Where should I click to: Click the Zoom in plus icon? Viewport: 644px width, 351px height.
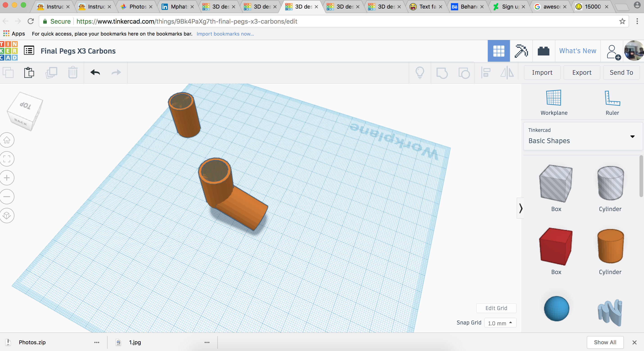[x=7, y=178]
